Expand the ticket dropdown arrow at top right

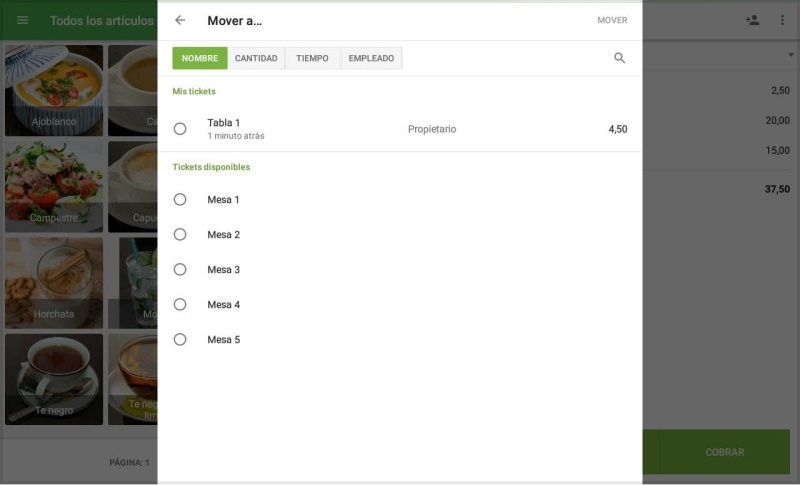click(791, 55)
